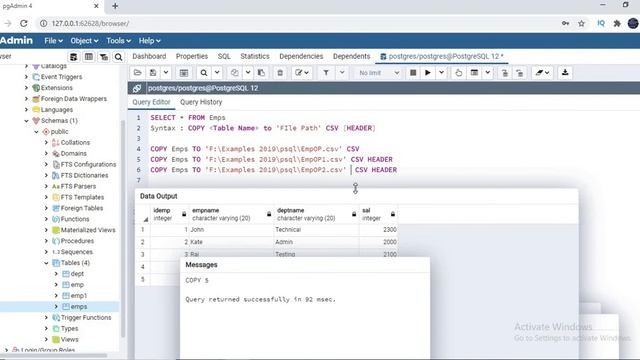This screenshot has width=640, height=360.
Task: Click the browser Search Objects magnifier icon
Action: click(x=118, y=57)
